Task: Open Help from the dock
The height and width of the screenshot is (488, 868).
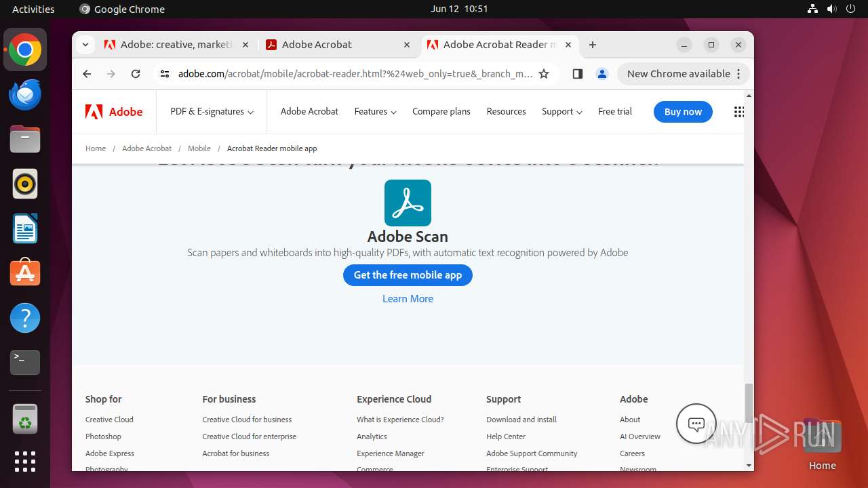Action: tap(25, 317)
